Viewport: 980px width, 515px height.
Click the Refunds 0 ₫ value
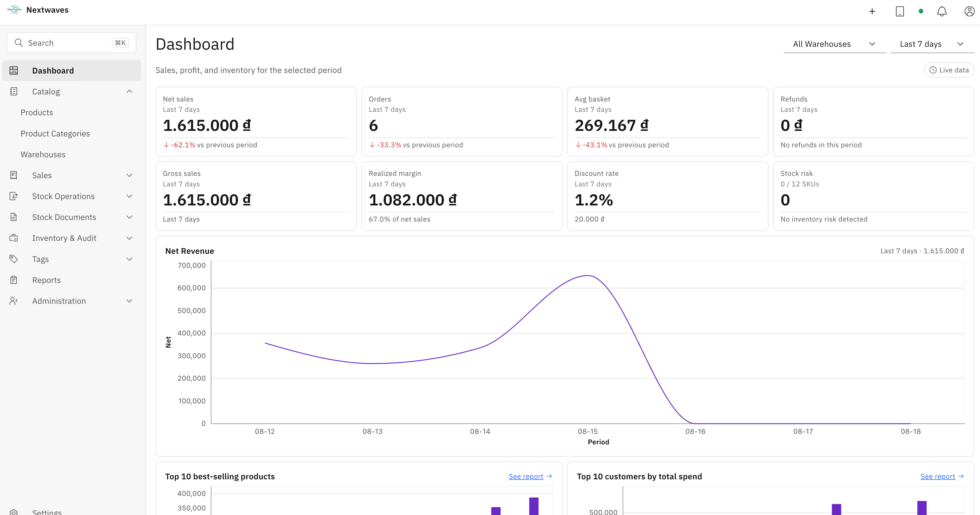pos(791,125)
